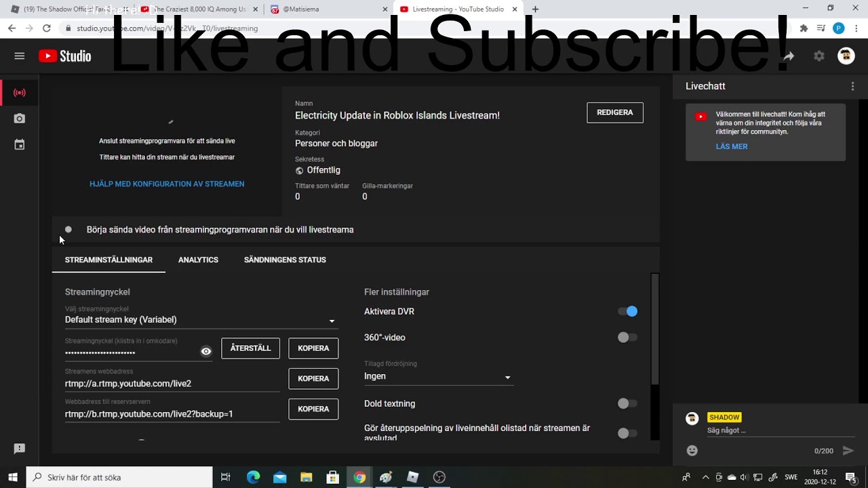The width and height of the screenshot is (868, 488).
Task: Select the Streaminställningar tab
Action: [x=108, y=260]
